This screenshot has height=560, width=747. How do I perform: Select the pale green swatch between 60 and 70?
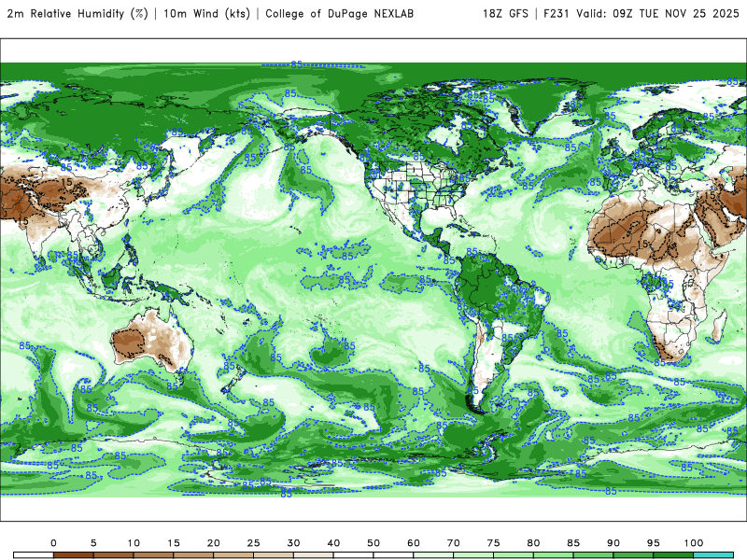click(x=433, y=555)
